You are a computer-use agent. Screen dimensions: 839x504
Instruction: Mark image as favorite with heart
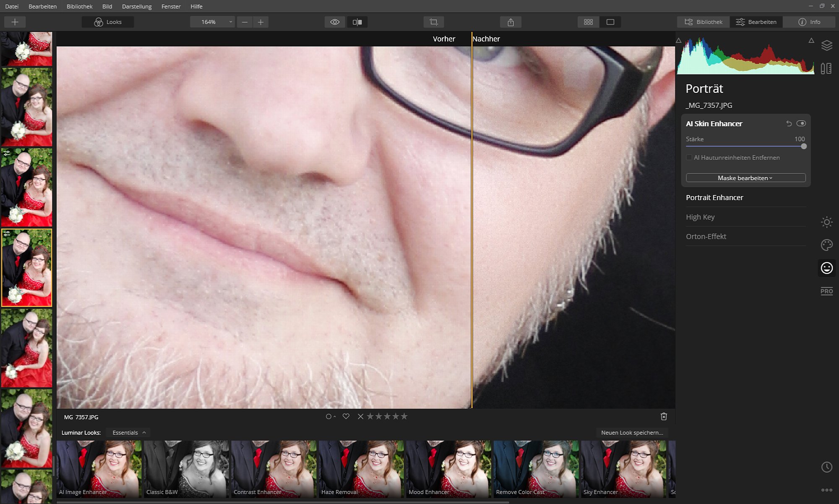(346, 416)
